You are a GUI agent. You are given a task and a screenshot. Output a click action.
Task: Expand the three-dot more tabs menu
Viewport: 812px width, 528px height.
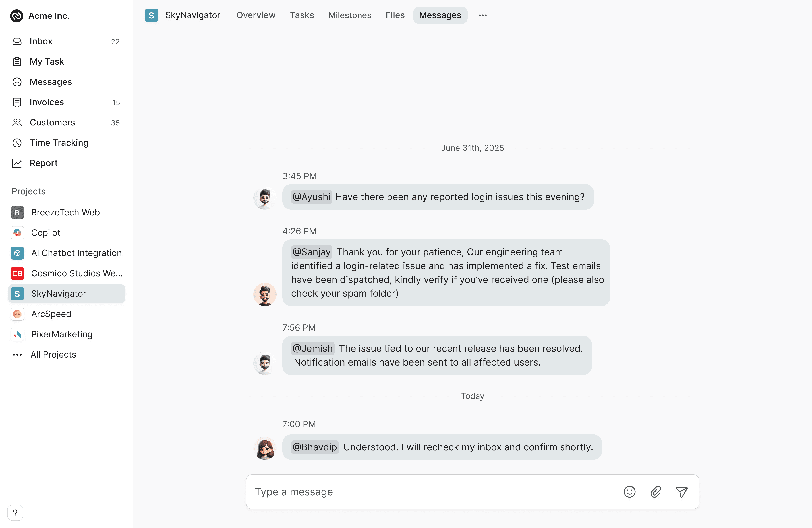482,15
